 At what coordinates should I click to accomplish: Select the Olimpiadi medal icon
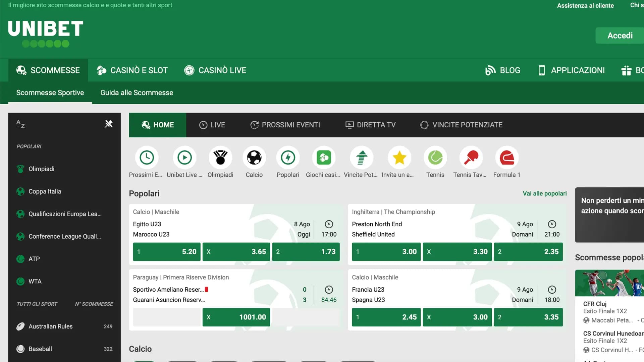tap(220, 158)
